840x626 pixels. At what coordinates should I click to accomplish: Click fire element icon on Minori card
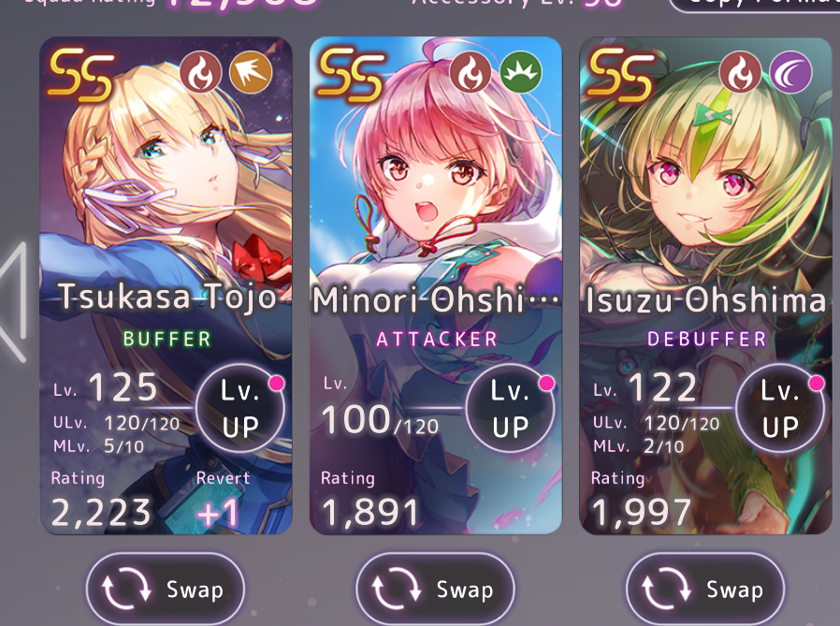pos(471,72)
